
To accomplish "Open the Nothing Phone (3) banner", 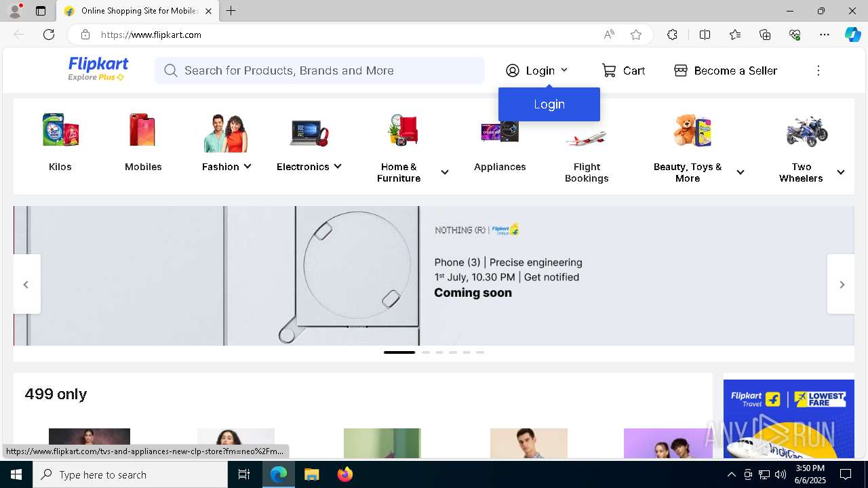I will (434, 276).
